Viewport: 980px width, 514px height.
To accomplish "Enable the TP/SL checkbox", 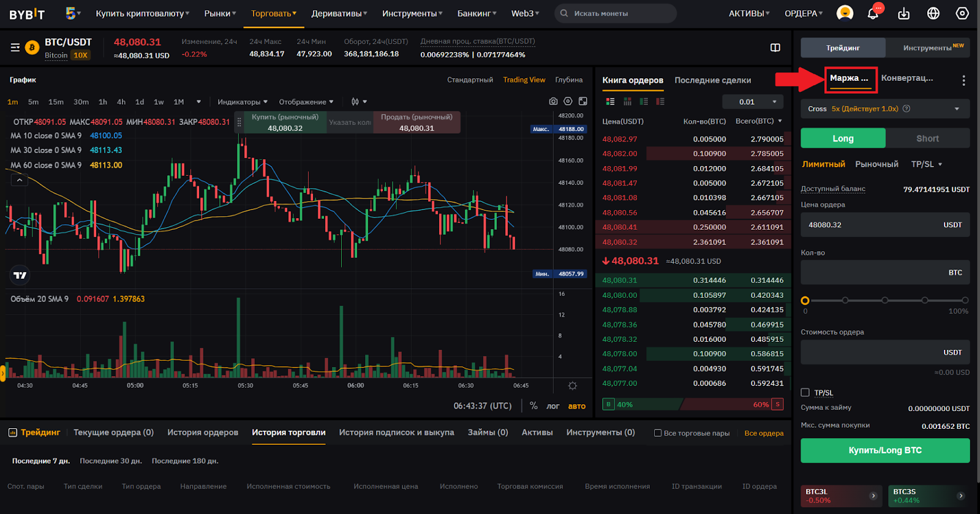I will pyautogui.click(x=805, y=392).
